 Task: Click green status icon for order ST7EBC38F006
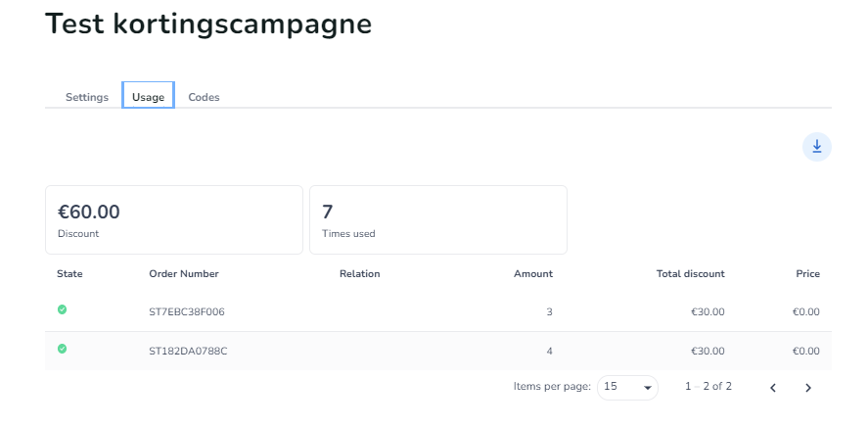(63, 309)
